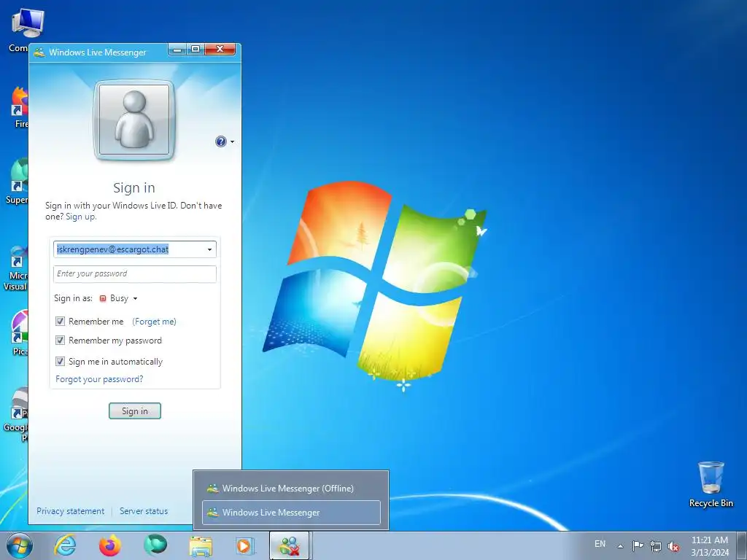
Task: Select the Recycle Bin desktop icon
Action: [711, 484]
